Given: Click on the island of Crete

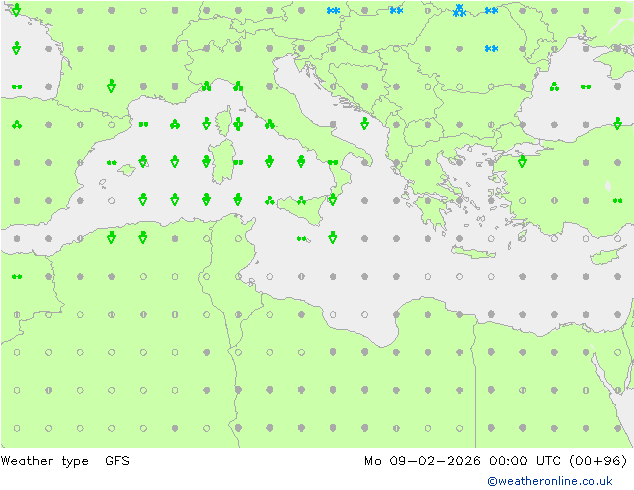Looking at the screenshot, I should pos(473,252).
